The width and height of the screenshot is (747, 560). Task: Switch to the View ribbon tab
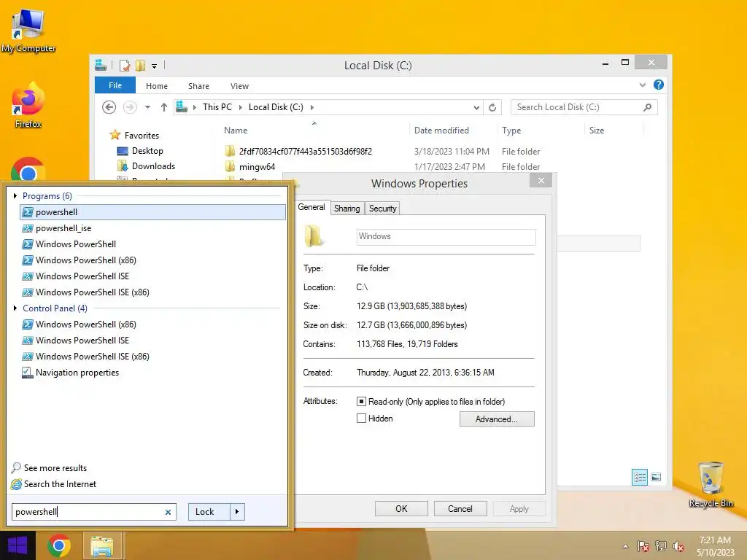coord(239,86)
